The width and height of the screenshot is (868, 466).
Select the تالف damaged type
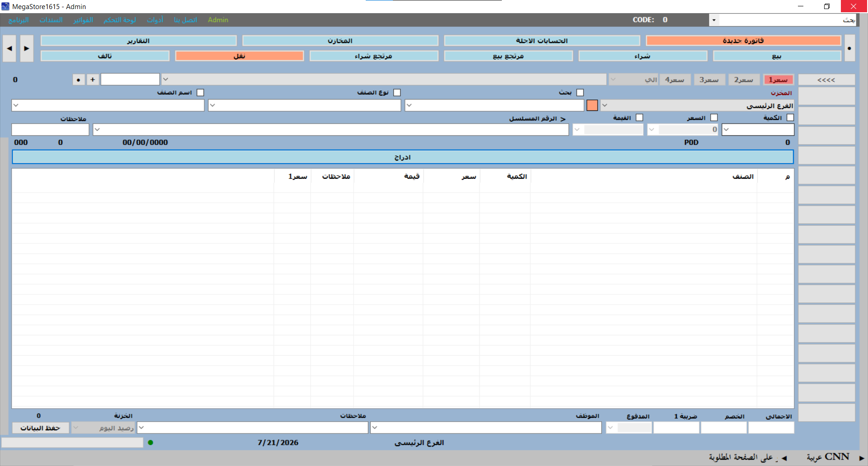pyautogui.click(x=105, y=56)
